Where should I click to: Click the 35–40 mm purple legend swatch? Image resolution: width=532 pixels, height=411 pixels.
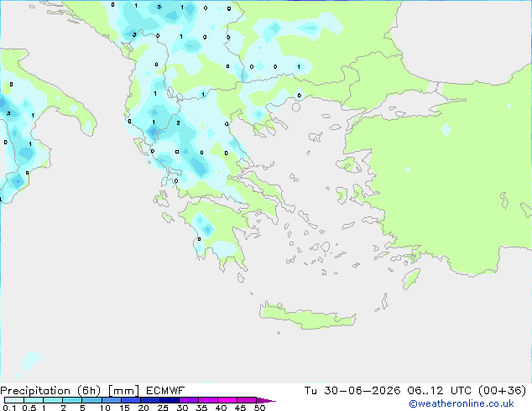click(x=208, y=400)
